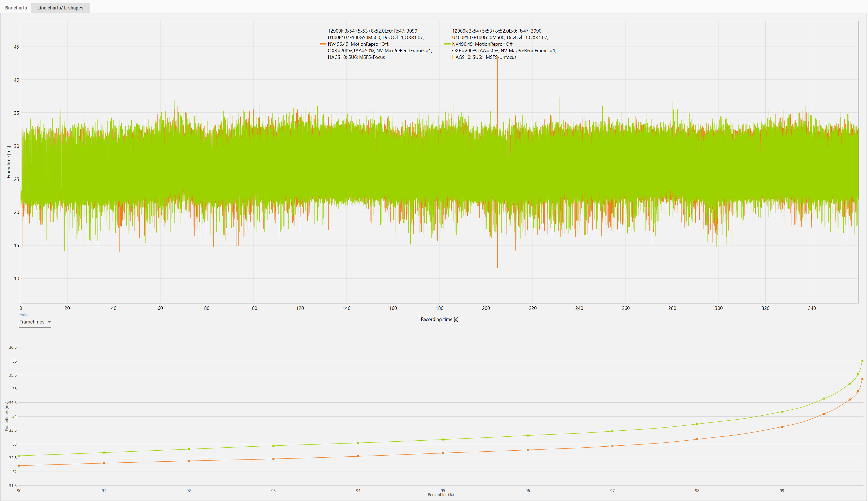Click the Percentiles (%) axis label
This screenshot has width=868, height=501.
click(x=441, y=494)
